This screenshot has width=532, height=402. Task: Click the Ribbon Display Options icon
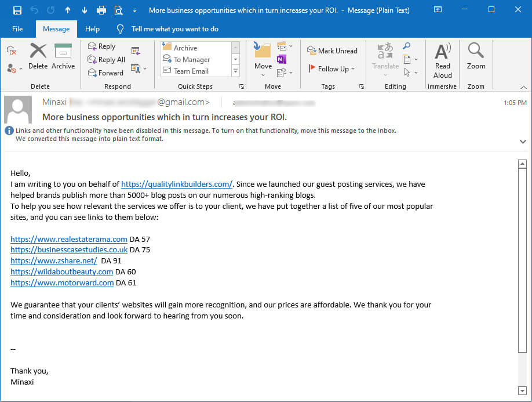coord(438,9)
